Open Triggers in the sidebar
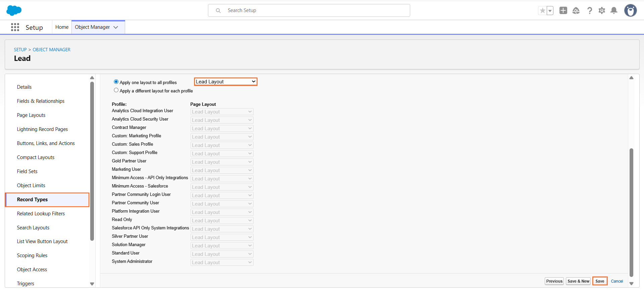 tap(25, 284)
